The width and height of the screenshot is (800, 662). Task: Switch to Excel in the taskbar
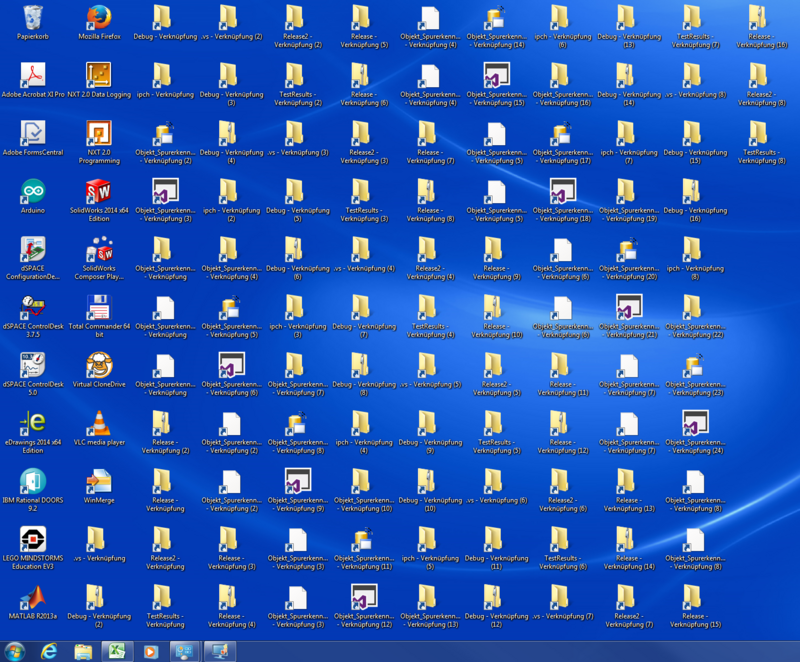pyautogui.click(x=117, y=650)
